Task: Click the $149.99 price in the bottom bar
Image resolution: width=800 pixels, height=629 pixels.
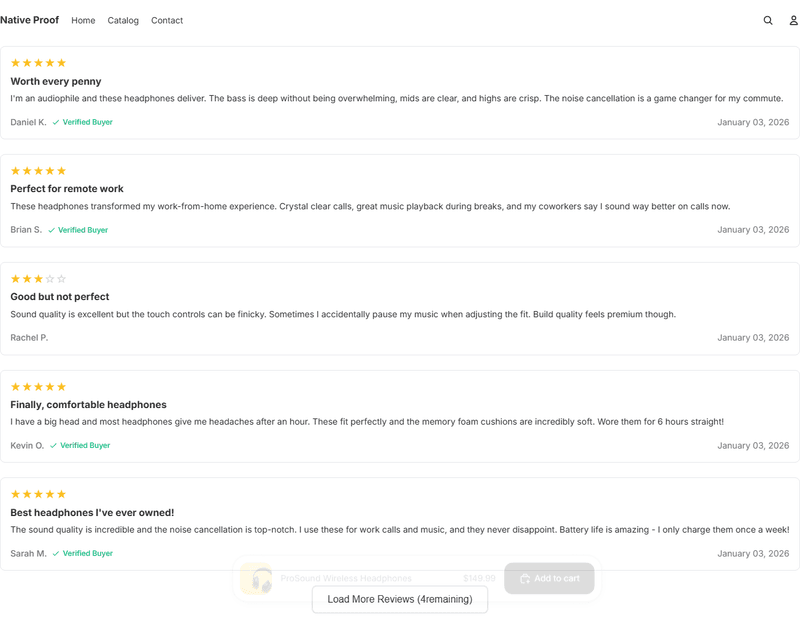Action: pos(479,578)
